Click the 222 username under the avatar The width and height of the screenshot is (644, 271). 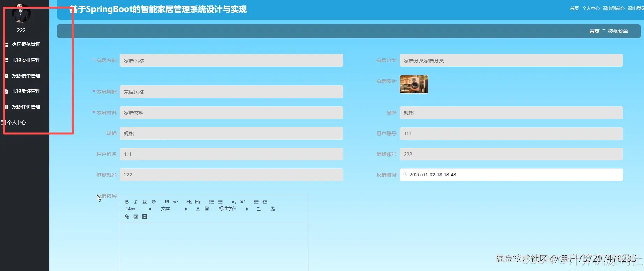[x=21, y=30]
